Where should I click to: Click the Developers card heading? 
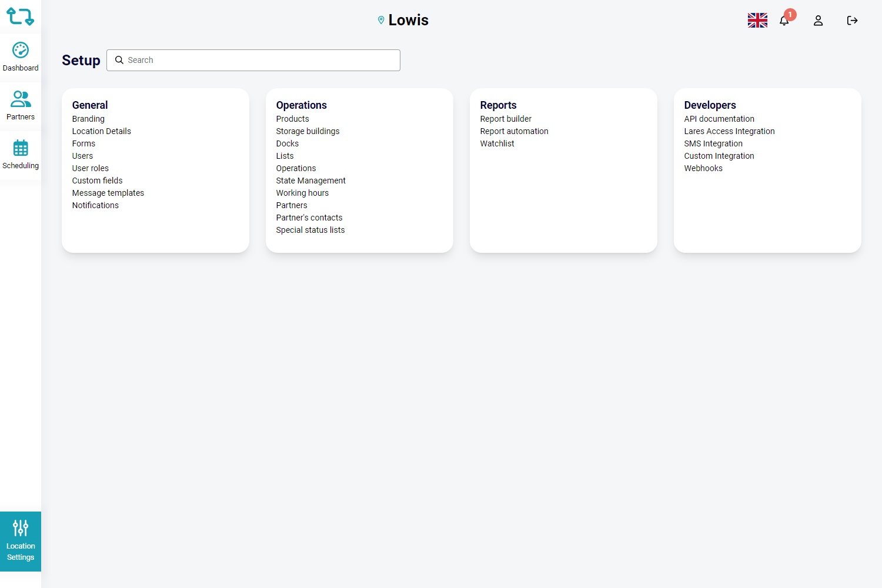tap(710, 105)
